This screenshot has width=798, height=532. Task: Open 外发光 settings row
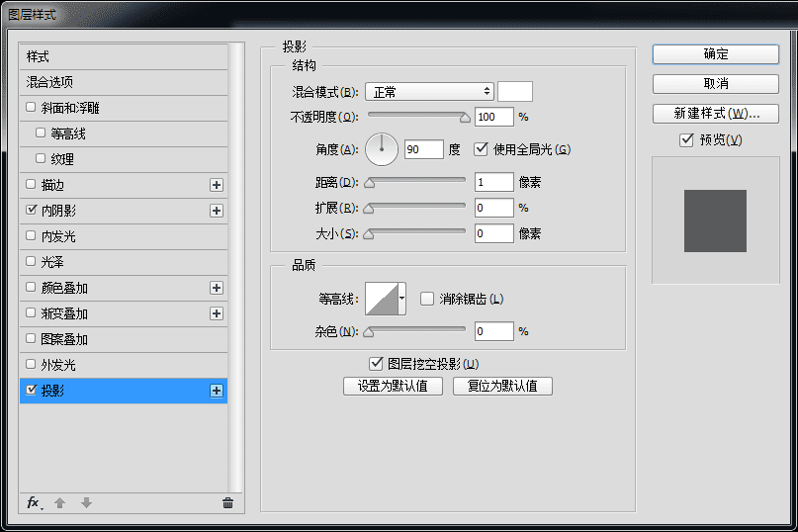coord(124,365)
